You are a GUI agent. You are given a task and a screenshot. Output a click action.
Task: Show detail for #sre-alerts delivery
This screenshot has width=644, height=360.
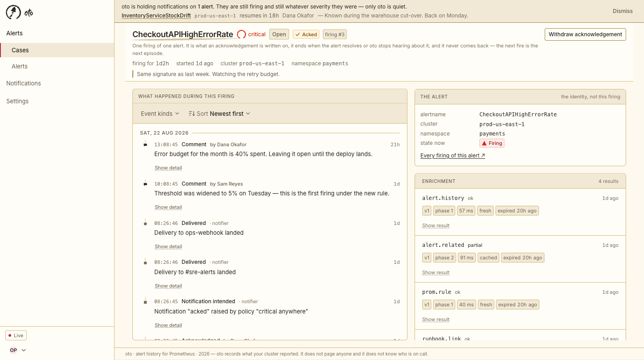pyautogui.click(x=168, y=286)
